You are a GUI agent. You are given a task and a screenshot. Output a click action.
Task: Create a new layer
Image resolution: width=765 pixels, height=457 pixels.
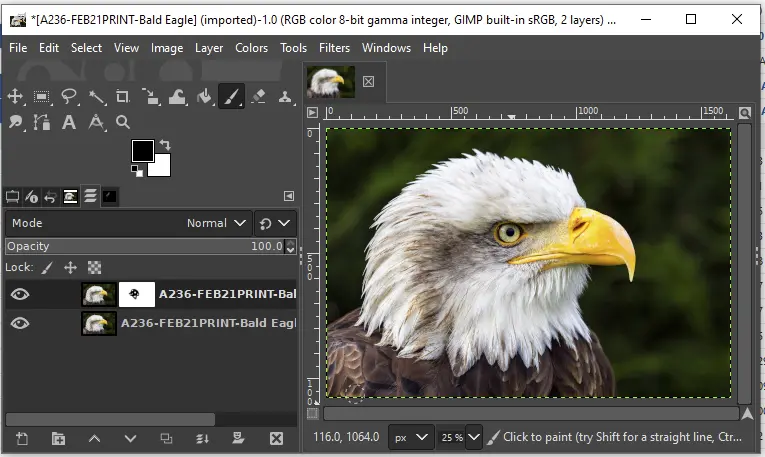(x=22, y=438)
